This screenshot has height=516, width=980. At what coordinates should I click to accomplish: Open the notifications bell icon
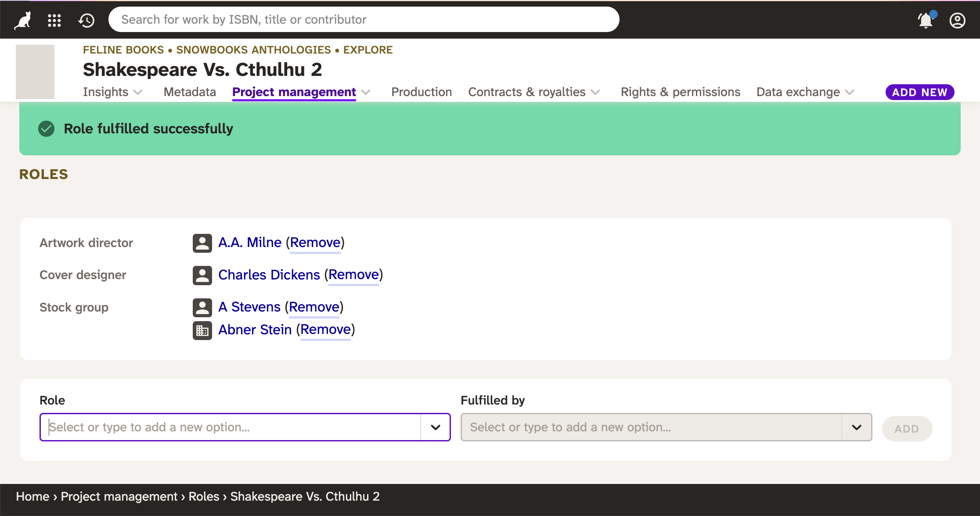click(x=926, y=20)
